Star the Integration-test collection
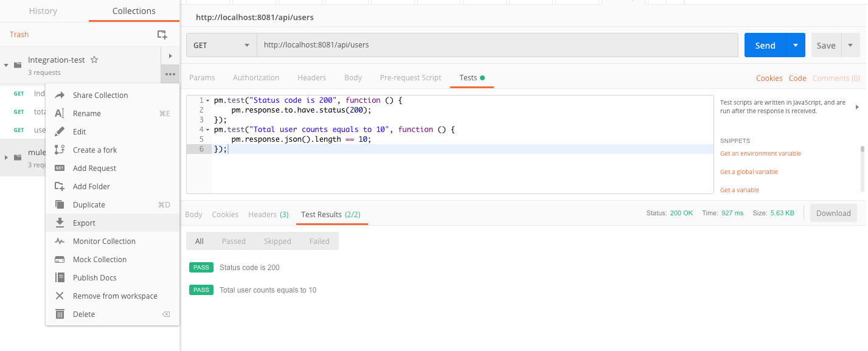 point(94,60)
